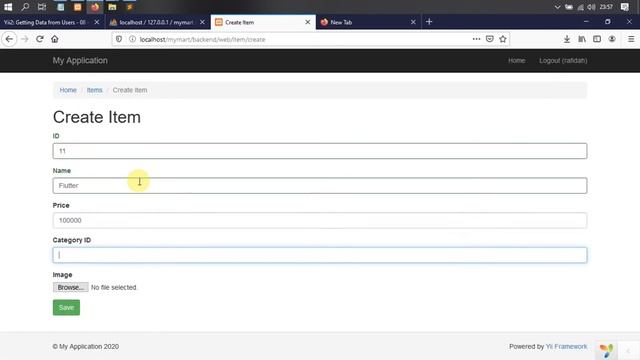The height and width of the screenshot is (360, 640).
Task: Click Logout (rafidan) in the navbar
Action: pos(563,60)
